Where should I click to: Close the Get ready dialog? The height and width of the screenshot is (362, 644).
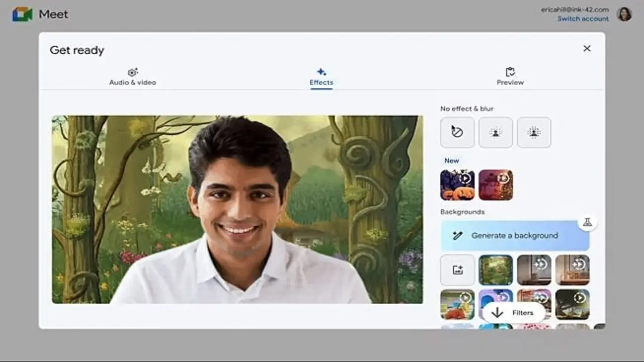(x=587, y=49)
